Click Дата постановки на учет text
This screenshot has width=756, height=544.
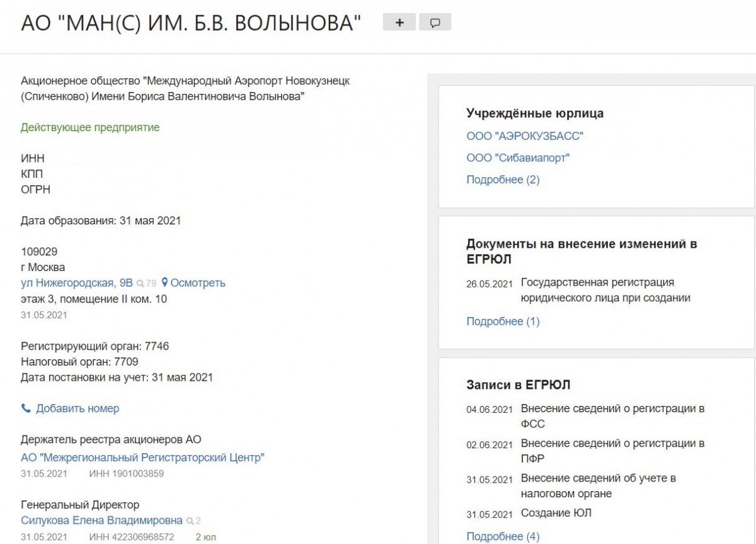click(x=117, y=378)
